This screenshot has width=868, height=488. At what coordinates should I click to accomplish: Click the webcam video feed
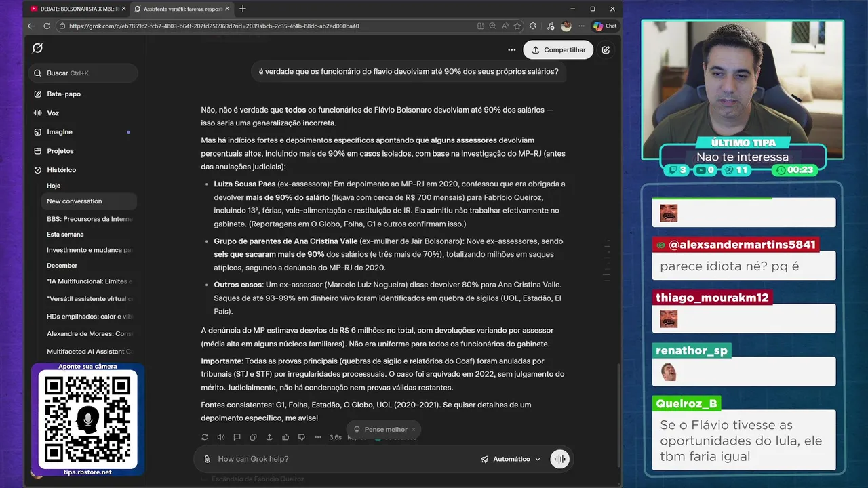pos(742,88)
